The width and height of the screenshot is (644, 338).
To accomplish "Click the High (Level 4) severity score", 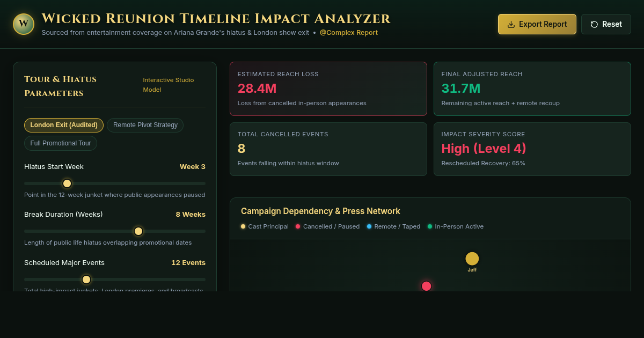I will pyautogui.click(x=484, y=149).
